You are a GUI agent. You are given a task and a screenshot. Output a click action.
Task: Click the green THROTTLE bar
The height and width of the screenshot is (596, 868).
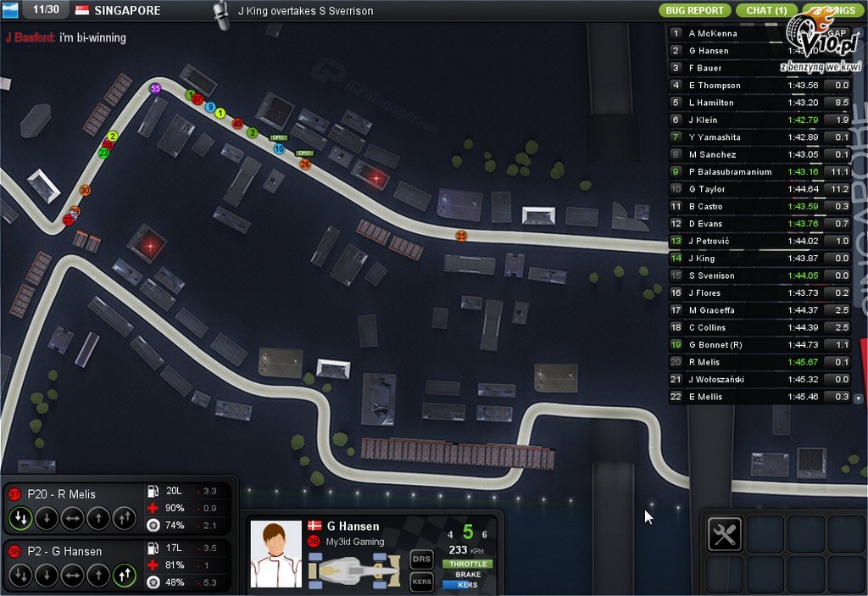(468, 564)
